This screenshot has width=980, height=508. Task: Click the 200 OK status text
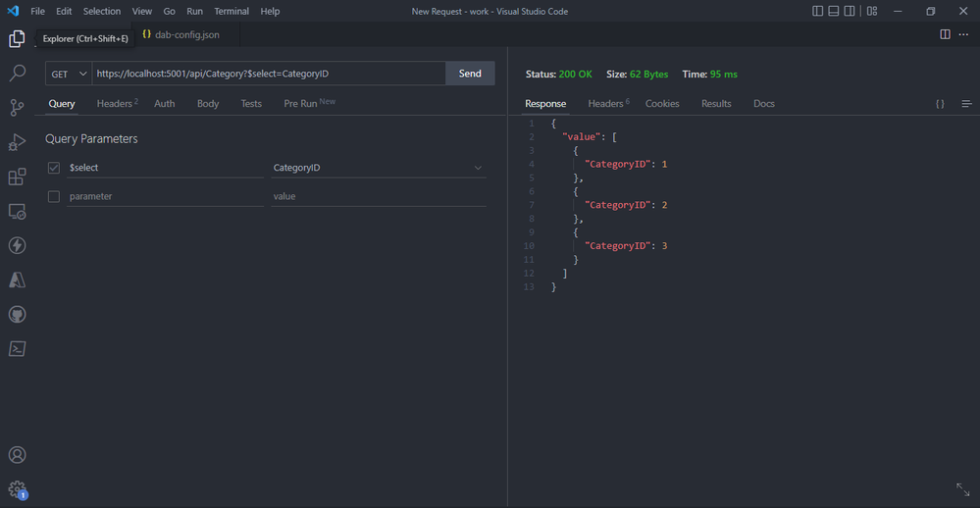click(575, 75)
